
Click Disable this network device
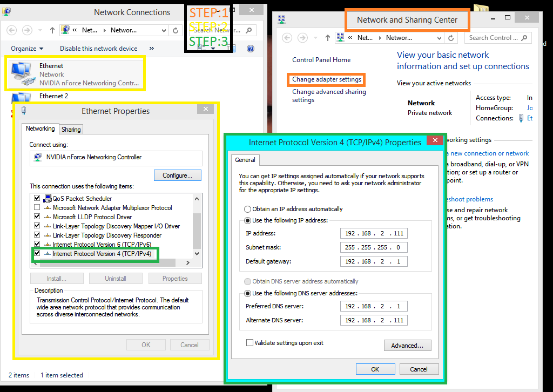99,49
